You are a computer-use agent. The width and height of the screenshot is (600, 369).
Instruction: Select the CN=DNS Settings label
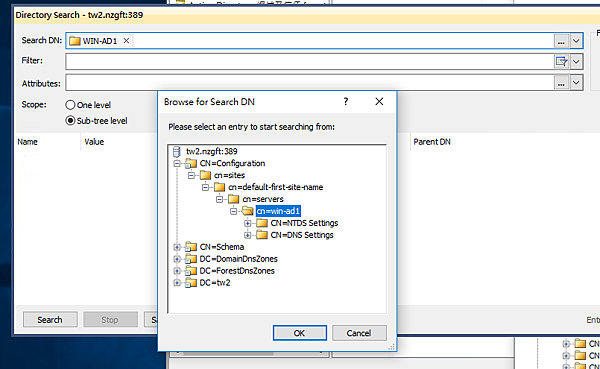click(x=302, y=235)
